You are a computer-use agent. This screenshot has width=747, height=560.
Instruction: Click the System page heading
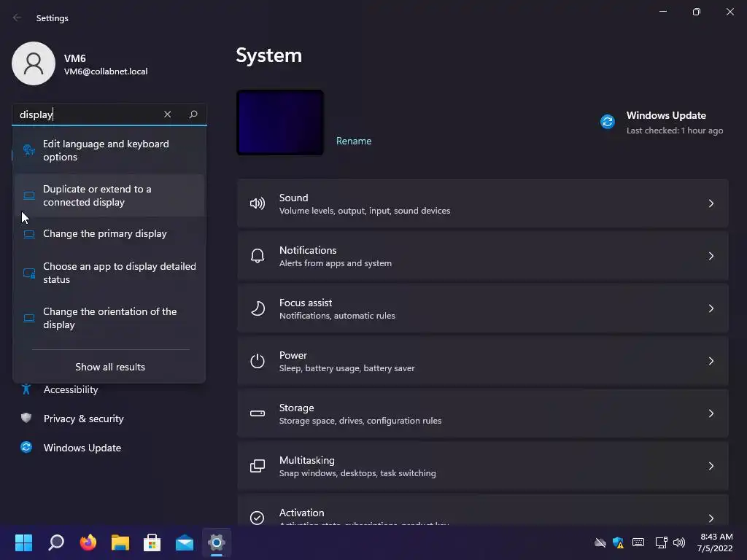tap(268, 55)
